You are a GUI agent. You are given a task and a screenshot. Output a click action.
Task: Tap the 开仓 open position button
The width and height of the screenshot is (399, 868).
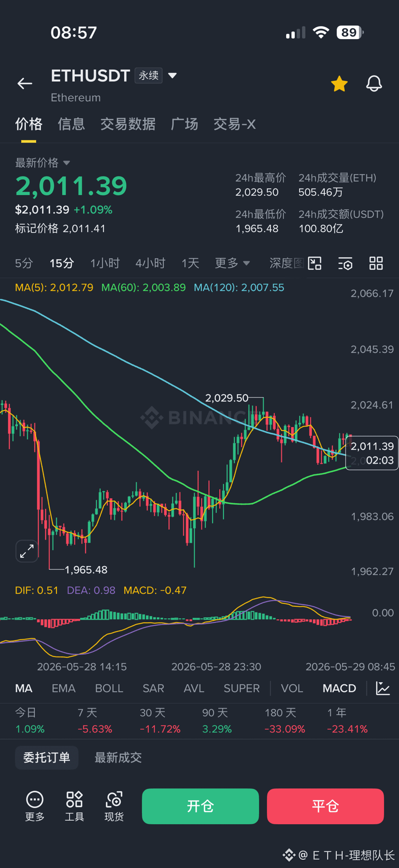coord(200,806)
